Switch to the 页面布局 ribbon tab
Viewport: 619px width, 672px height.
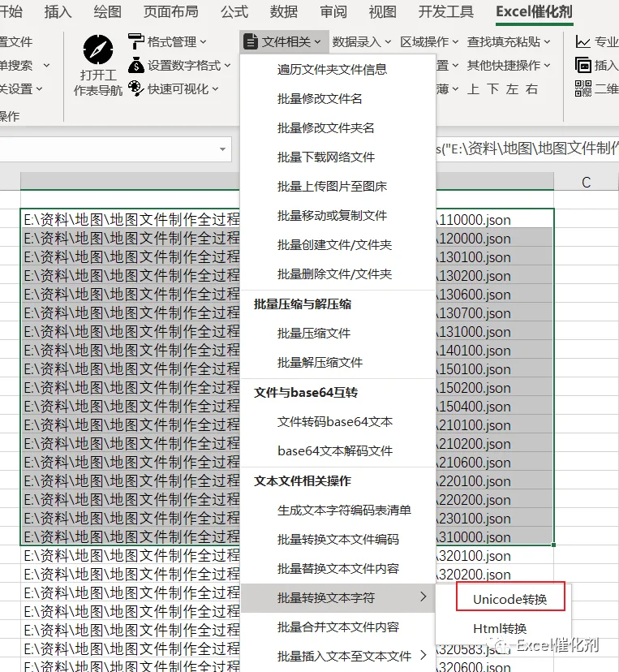(171, 12)
